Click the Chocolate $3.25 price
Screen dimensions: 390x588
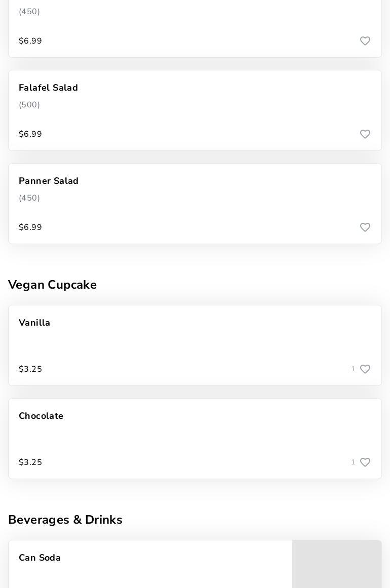pos(30,462)
